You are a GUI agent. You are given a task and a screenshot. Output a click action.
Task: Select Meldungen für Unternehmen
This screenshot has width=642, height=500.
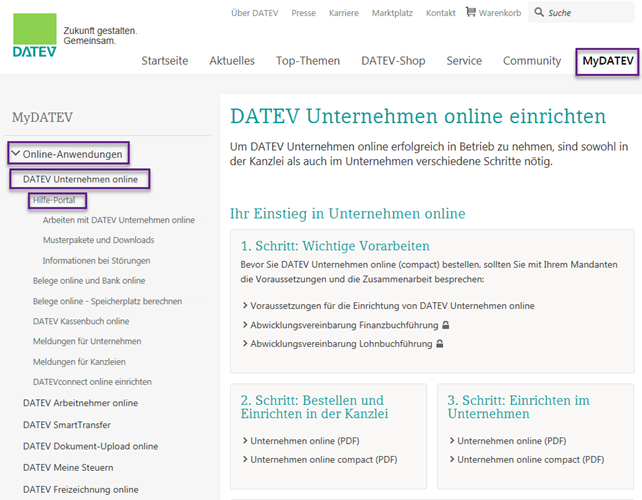(87, 342)
